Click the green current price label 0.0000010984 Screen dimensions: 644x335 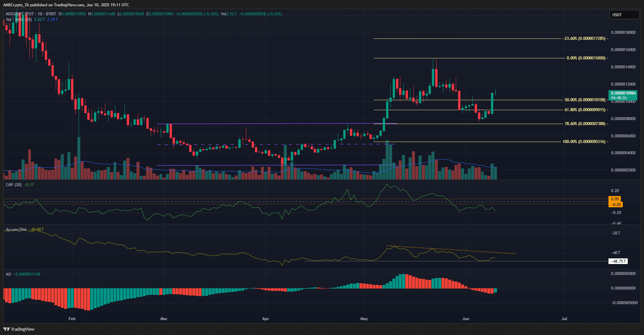(x=623, y=93)
